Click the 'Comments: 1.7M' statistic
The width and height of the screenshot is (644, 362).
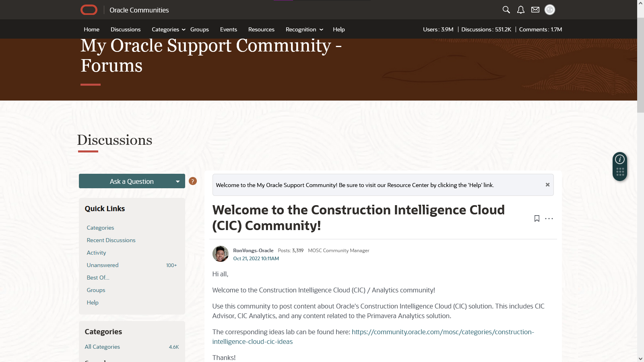point(541,29)
